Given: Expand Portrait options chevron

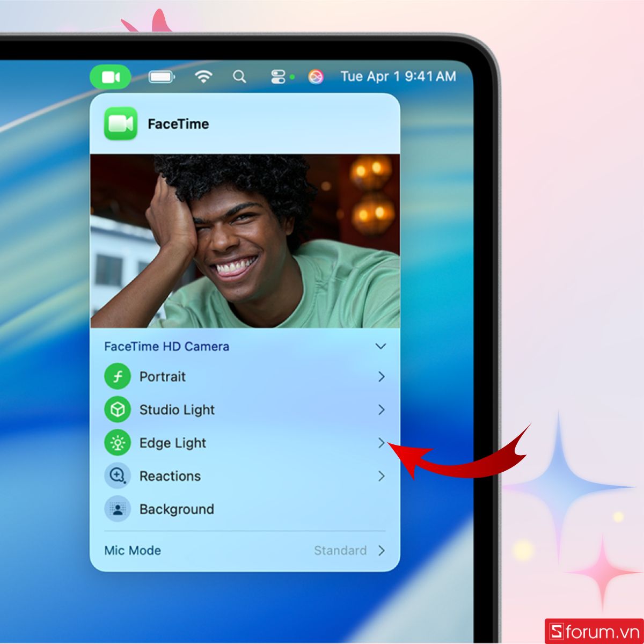Looking at the screenshot, I should click(381, 377).
